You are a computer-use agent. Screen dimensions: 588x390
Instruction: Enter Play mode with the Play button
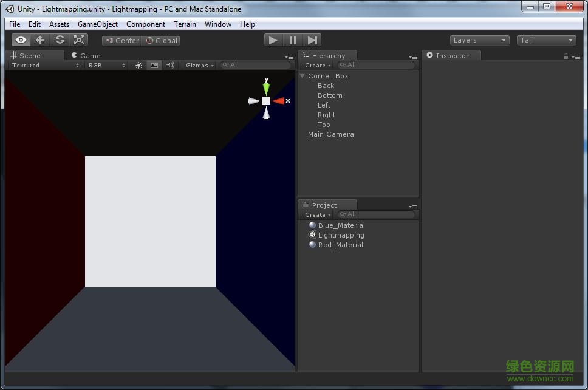pyautogui.click(x=273, y=39)
